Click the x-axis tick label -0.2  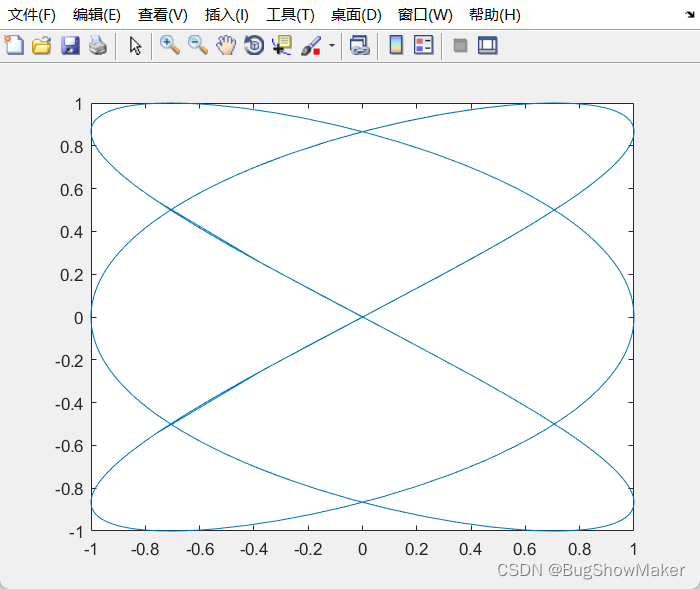tap(308, 549)
